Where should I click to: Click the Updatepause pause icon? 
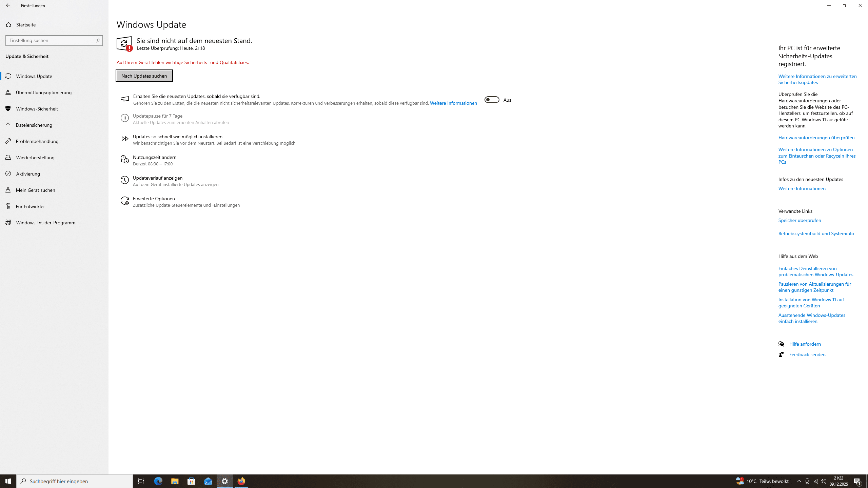124,118
